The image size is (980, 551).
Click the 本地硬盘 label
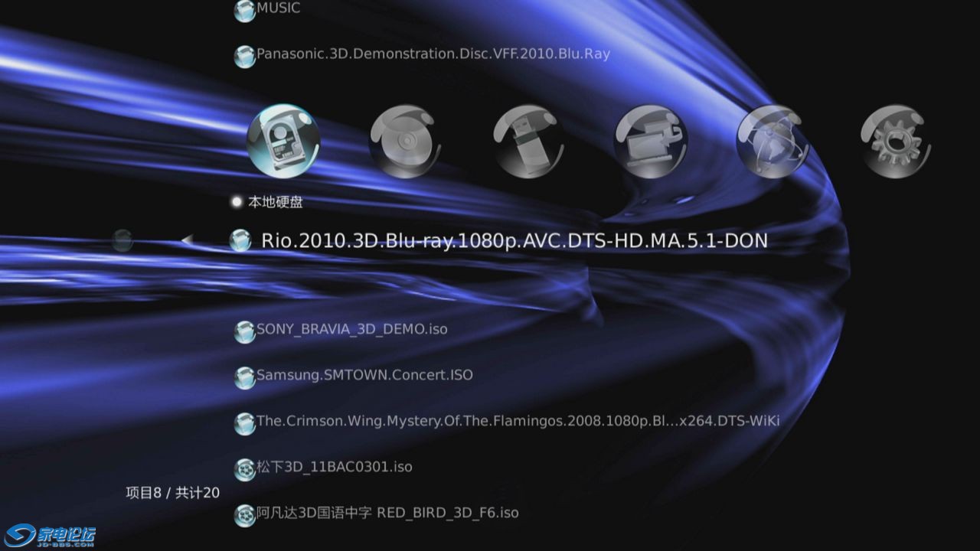[x=275, y=202]
